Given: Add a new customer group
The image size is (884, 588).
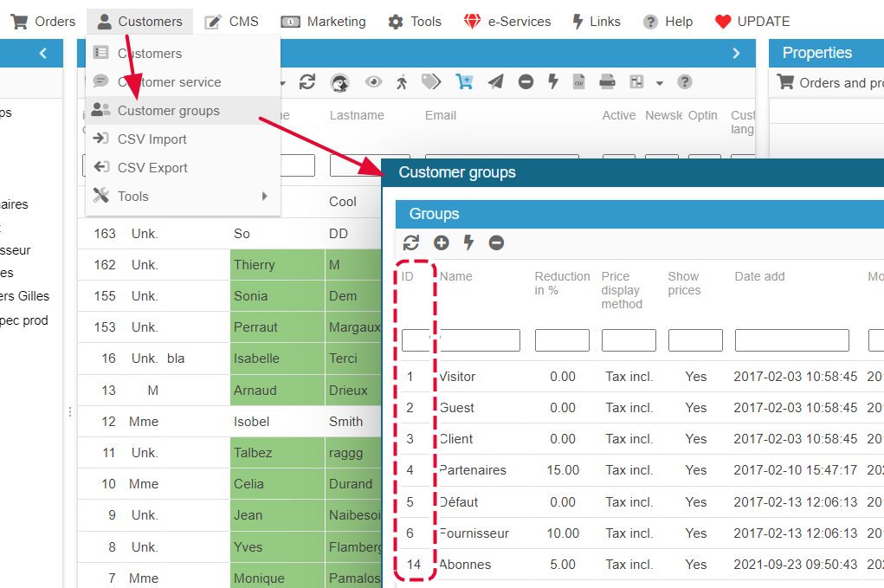Looking at the screenshot, I should pyautogui.click(x=441, y=243).
